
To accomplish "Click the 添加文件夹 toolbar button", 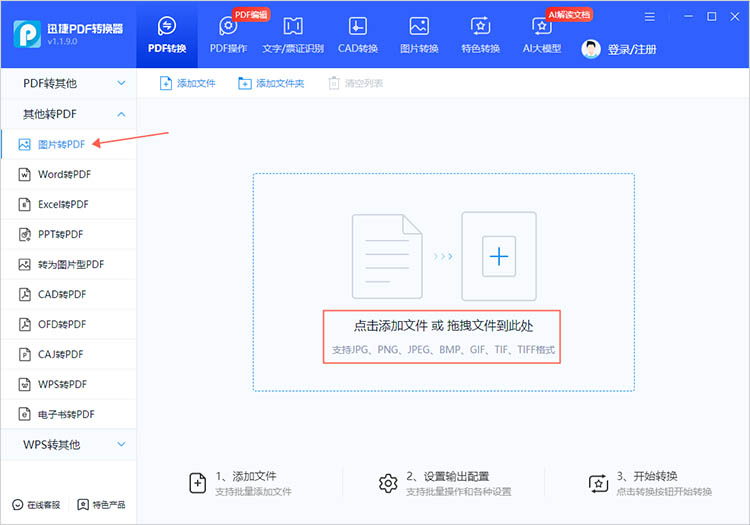I will click(271, 83).
